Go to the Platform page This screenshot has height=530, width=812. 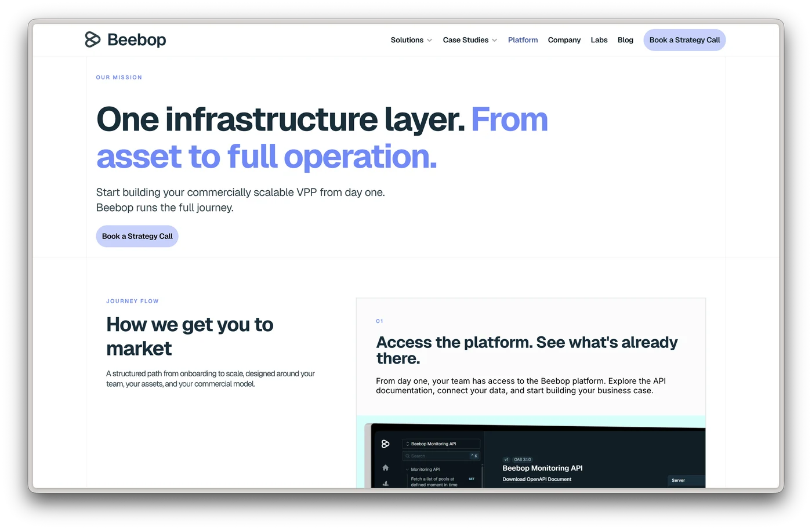click(523, 40)
